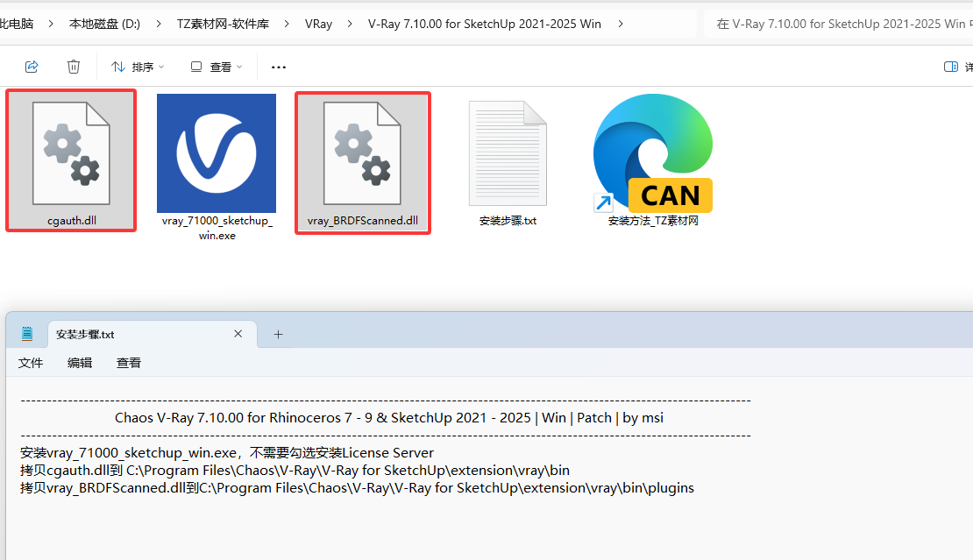Add a new Notepad tab
973x560 pixels.
pos(279,334)
